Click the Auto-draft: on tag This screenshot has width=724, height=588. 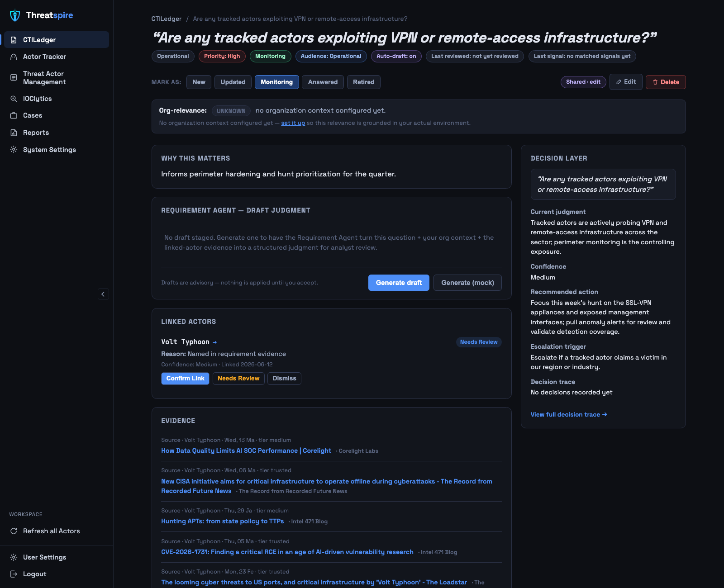[396, 56]
